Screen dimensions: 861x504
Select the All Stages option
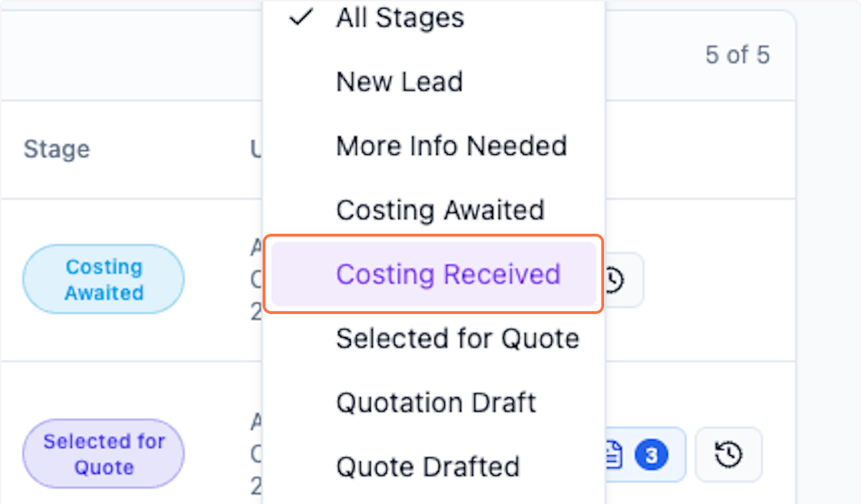click(x=400, y=18)
